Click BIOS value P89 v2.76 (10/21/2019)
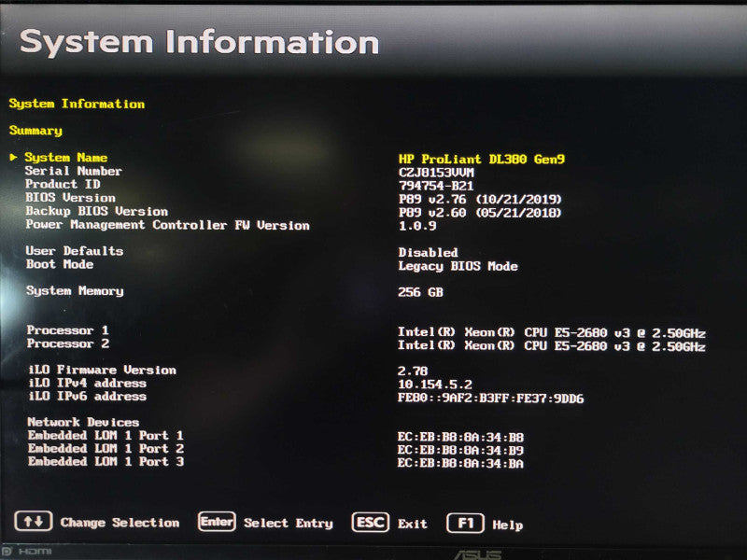 (x=480, y=199)
